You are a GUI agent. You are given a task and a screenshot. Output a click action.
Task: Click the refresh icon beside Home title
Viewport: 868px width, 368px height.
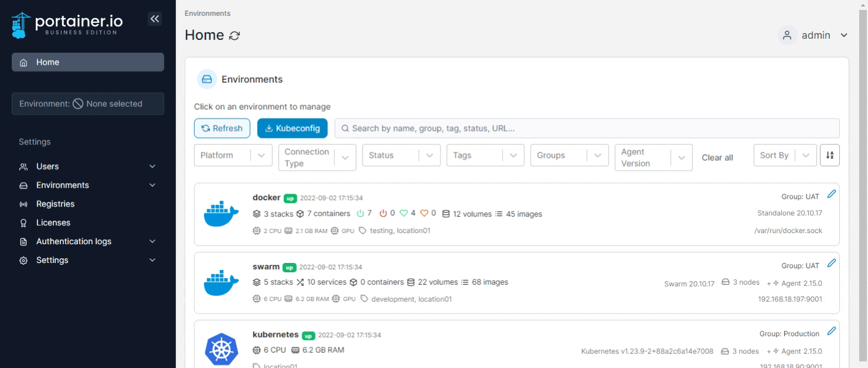(x=235, y=36)
